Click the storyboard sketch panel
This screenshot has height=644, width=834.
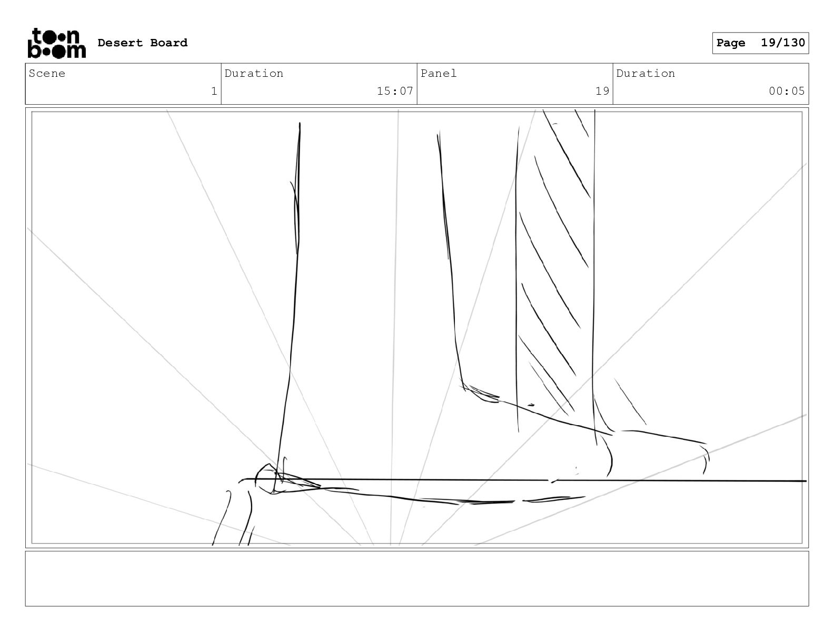[x=417, y=328]
